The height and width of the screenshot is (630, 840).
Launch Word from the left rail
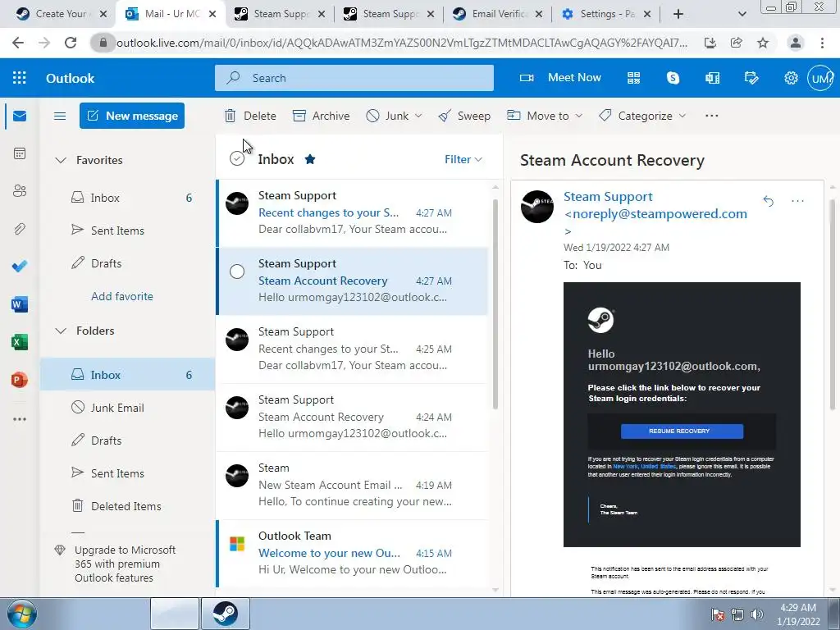tap(20, 304)
